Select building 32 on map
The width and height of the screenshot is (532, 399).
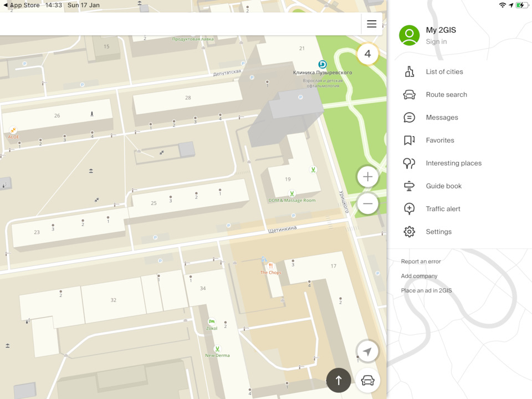pyautogui.click(x=113, y=300)
